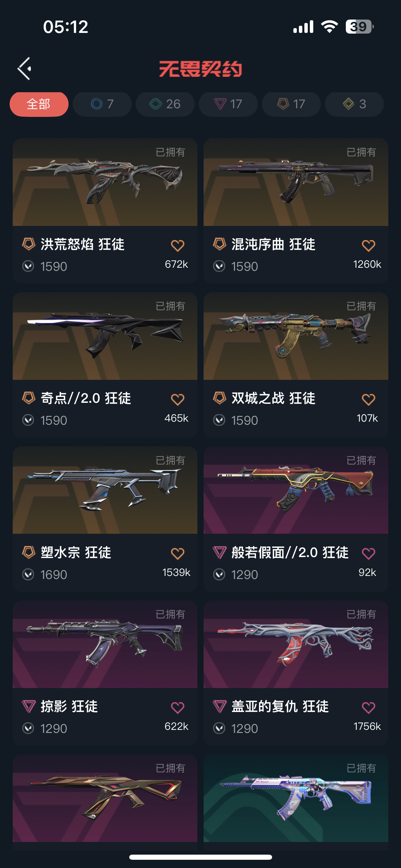Select the 全部 filter tab
Screen dimensions: 401x868
click(x=39, y=104)
